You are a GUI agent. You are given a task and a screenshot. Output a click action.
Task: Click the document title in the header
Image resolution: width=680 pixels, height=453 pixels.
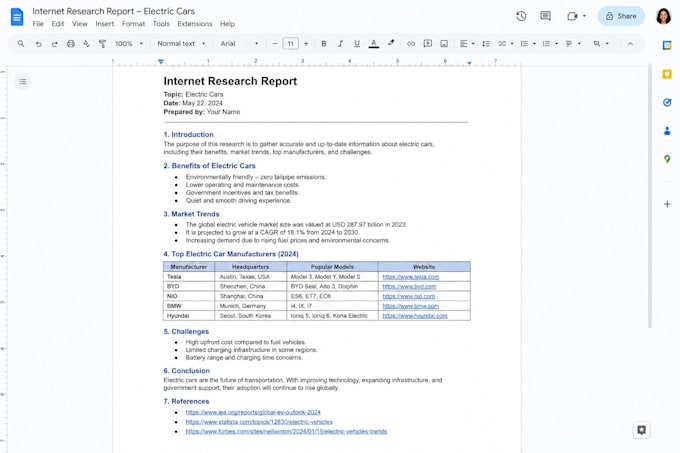(x=114, y=11)
